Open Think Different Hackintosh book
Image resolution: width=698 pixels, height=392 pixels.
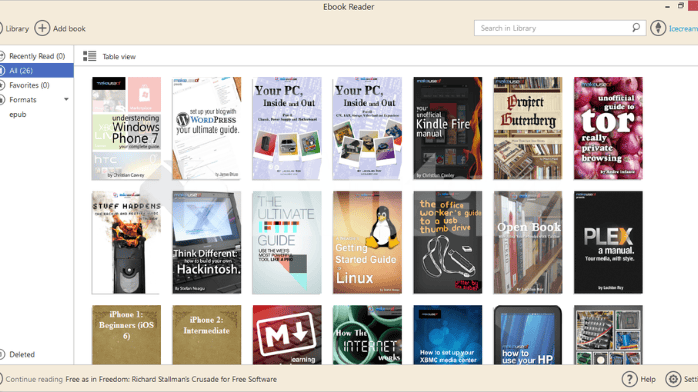pyautogui.click(x=207, y=242)
